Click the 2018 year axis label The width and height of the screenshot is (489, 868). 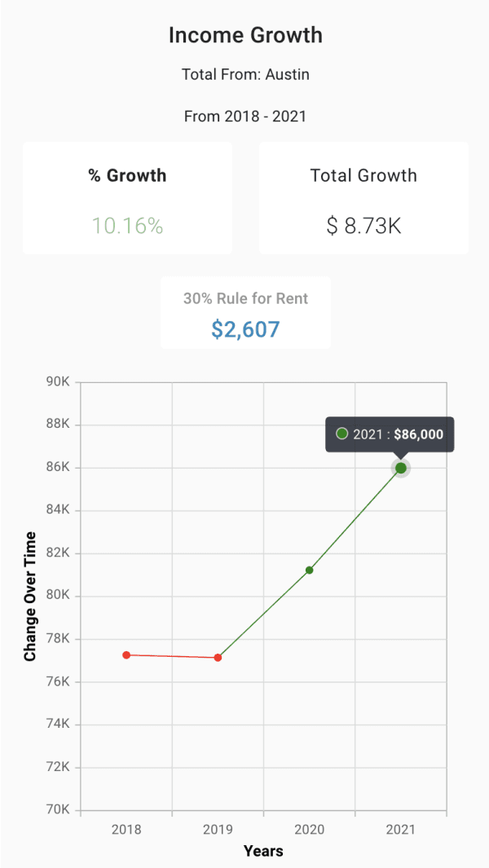pos(126,830)
